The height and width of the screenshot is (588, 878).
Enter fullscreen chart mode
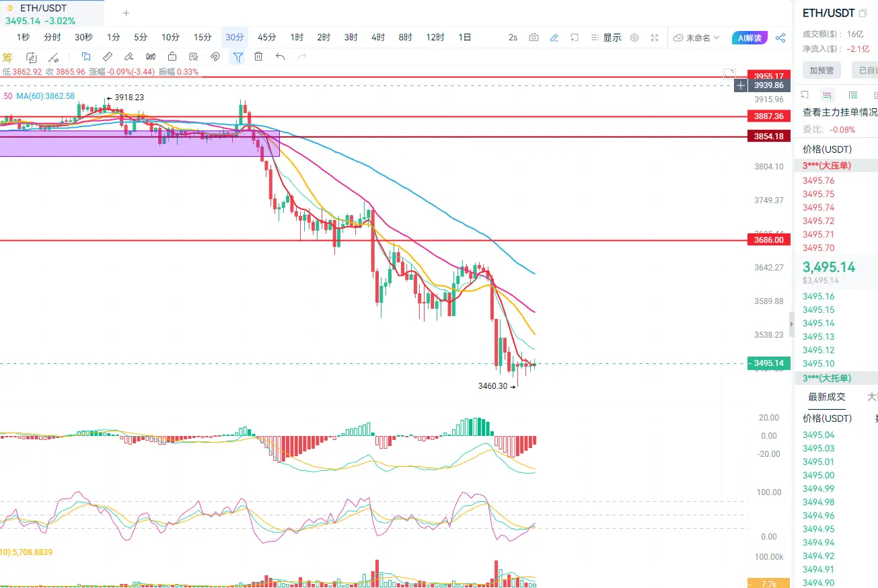[x=655, y=38]
